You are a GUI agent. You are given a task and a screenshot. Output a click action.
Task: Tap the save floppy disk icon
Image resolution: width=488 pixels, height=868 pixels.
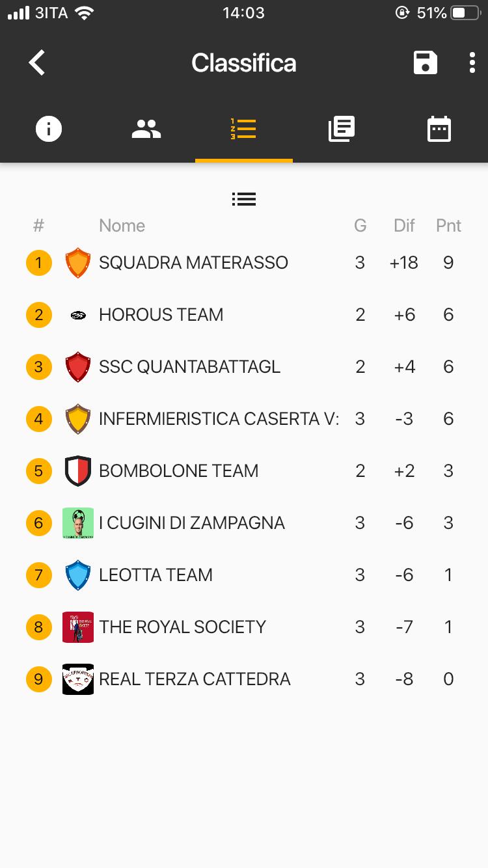(426, 63)
